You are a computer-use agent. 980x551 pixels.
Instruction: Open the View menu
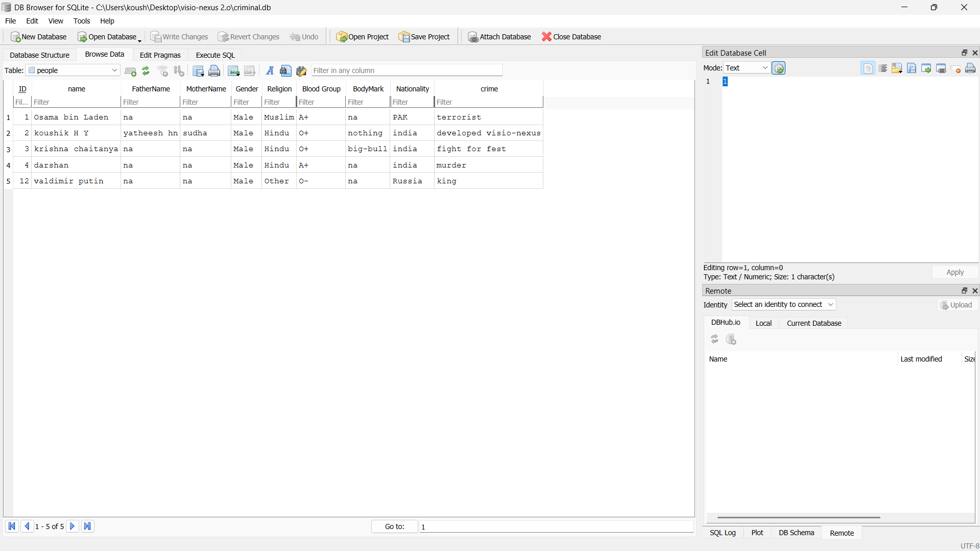(x=56, y=21)
